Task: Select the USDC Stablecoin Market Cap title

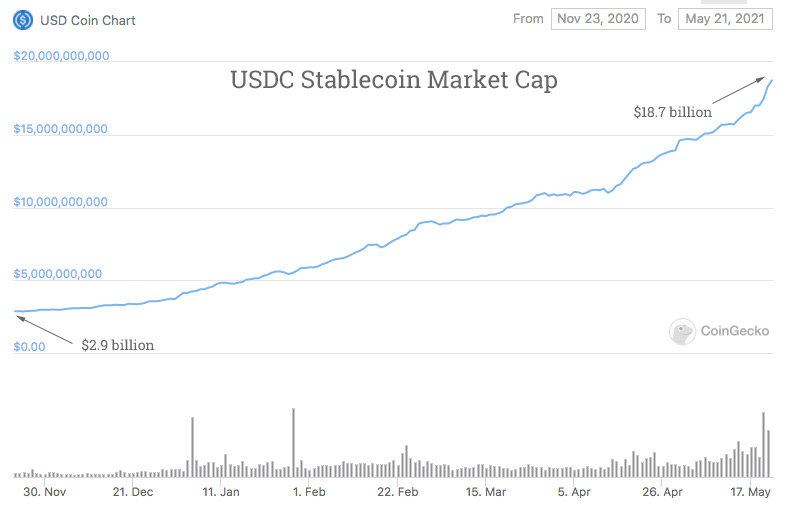Action: (394, 80)
